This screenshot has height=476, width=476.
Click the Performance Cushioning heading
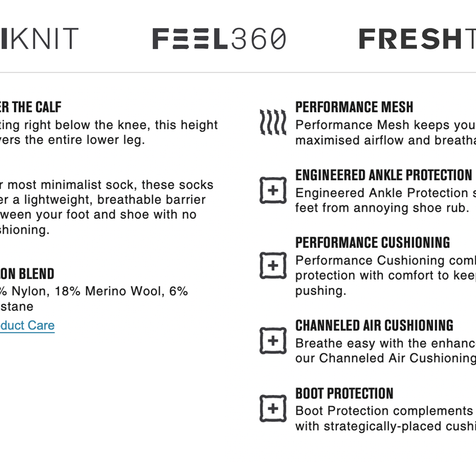pyautogui.click(x=373, y=243)
